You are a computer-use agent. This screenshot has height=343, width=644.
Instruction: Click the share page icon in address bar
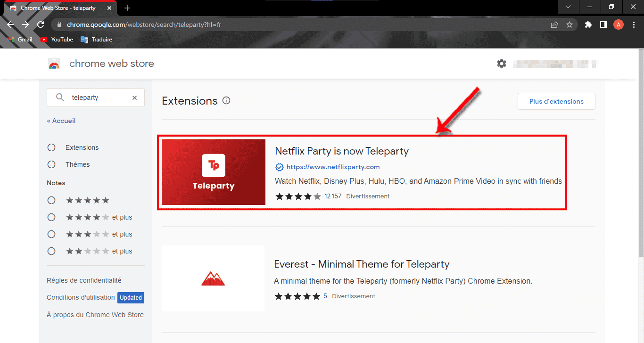tap(554, 24)
